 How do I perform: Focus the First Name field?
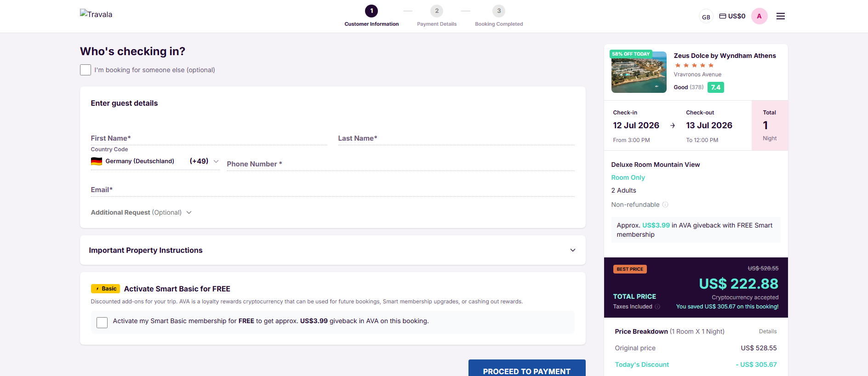[209, 138]
